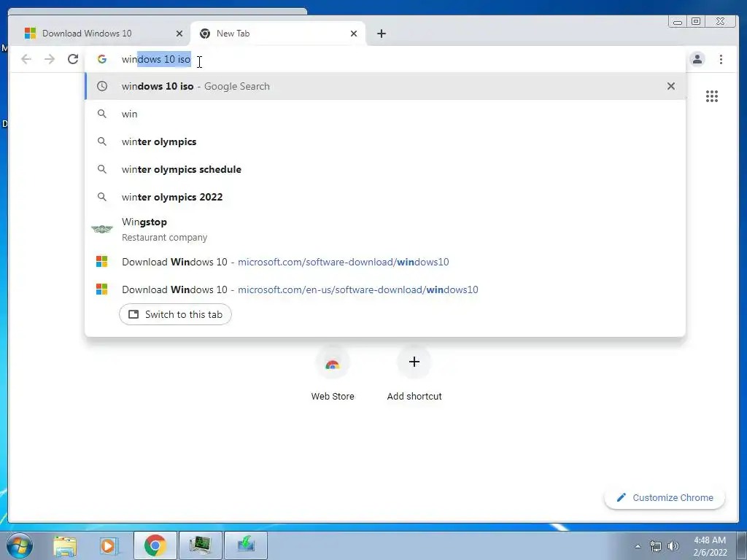
Task: Close the Download Windows 10 tab
Action: pos(179,34)
